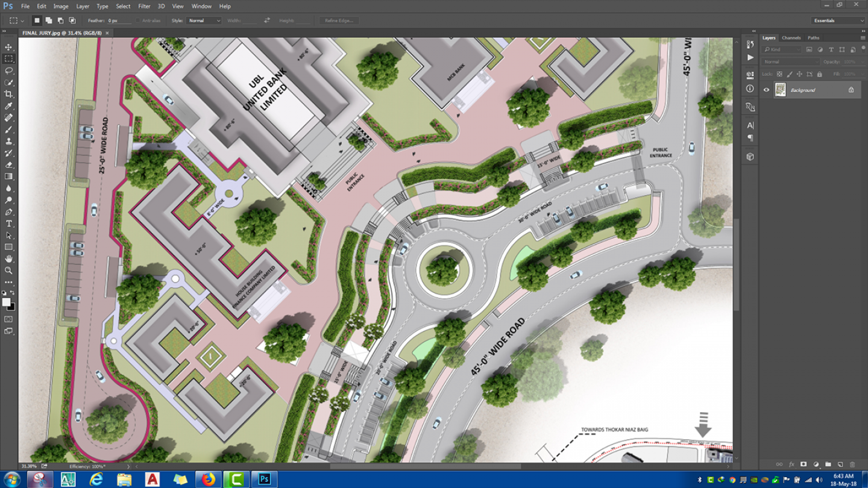Expand the Essentials workspace dropdown
The height and width of the screenshot is (488, 868).
(838, 20)
